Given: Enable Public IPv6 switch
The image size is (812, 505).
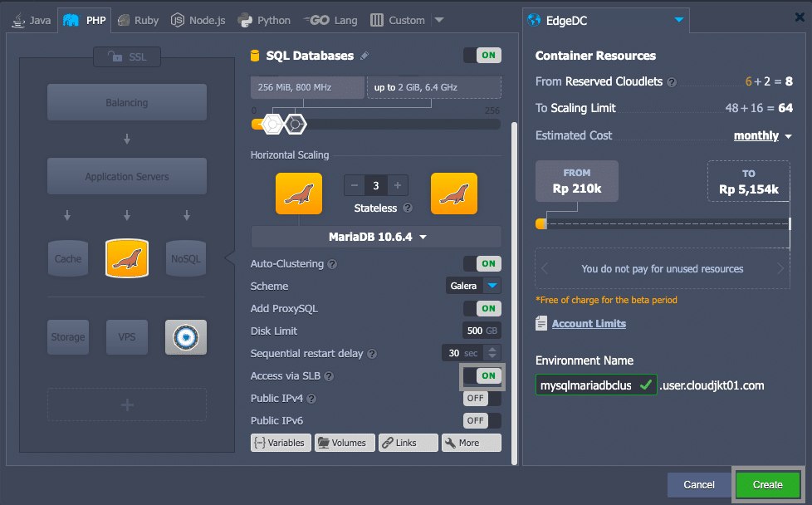Looking at the screenshot, I should click(x=482, y=420).
